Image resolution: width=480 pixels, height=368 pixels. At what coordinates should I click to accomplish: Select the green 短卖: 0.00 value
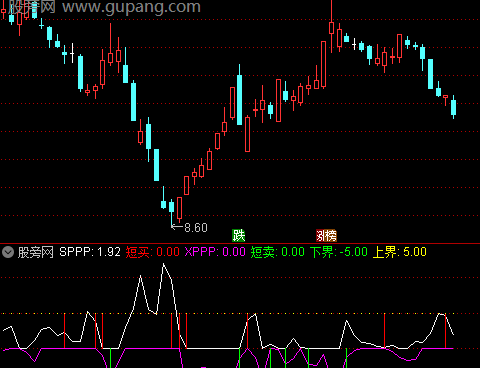[x=277, y=252]
